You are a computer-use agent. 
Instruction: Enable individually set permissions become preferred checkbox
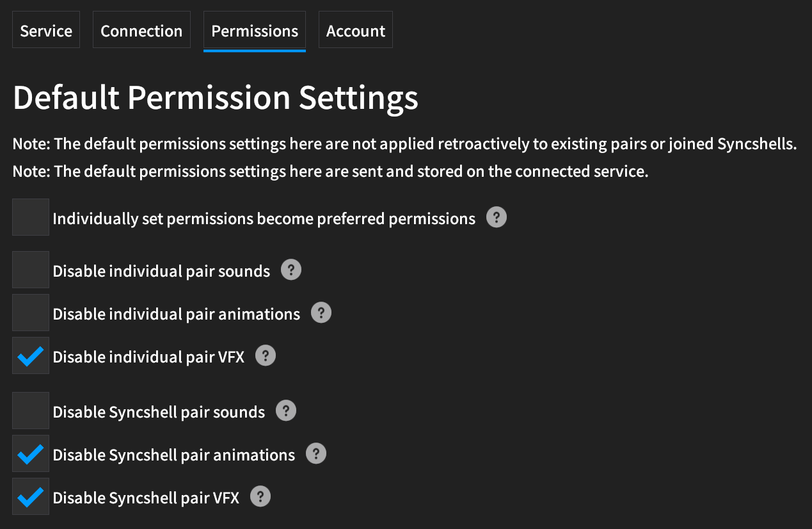(x=31, y=217)
